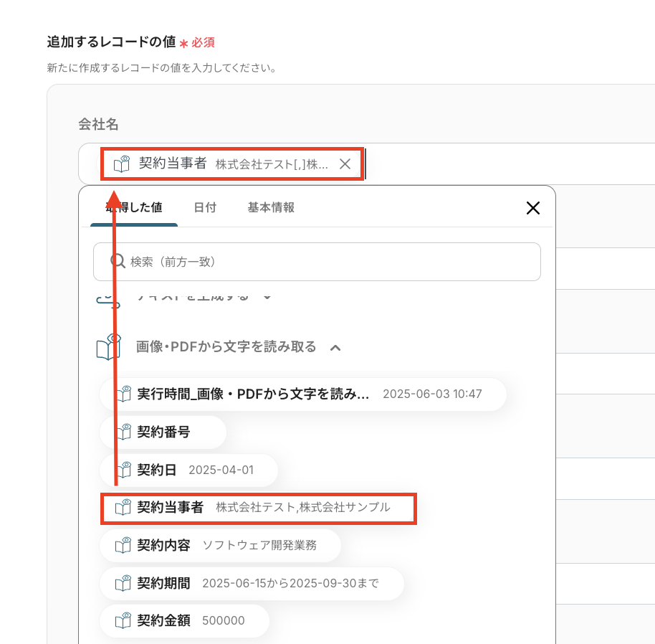Image resolution: width=655 pixels, height=644 pixels.
Task: Choose 契約期間 2025-06-15から2025-09-30まで value
Action: pyautogui.click(x=252, y=582)
